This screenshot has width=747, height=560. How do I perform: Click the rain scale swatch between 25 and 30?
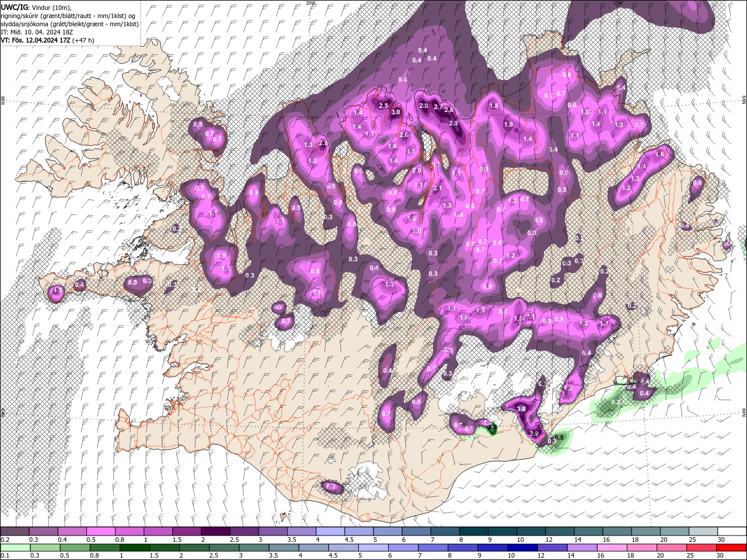click(x=701, y=548)
